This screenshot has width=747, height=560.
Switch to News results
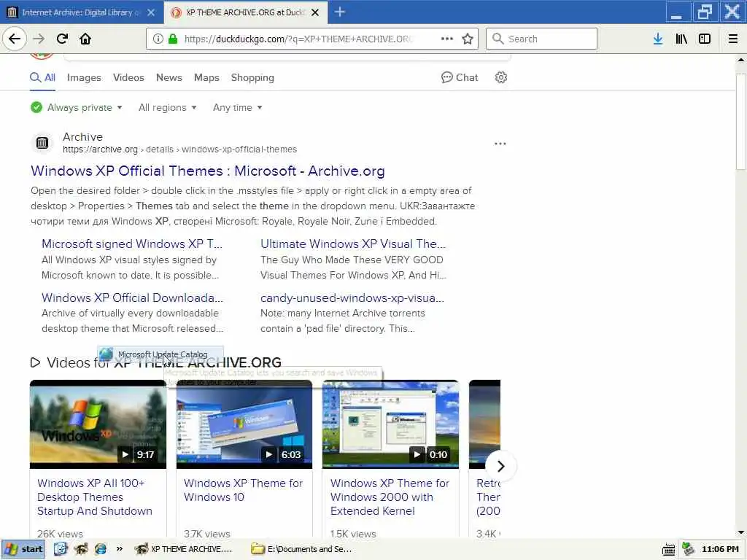pos(169,77)
